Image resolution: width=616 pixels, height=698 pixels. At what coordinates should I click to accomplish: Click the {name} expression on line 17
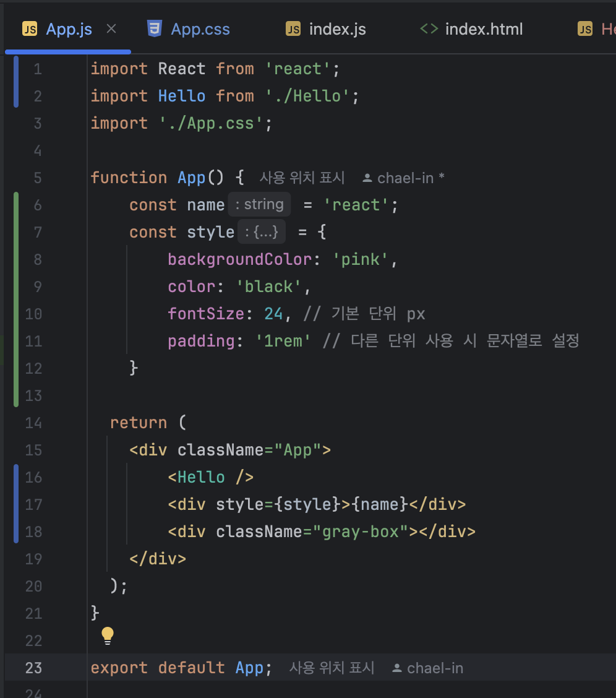coord(380,504)
